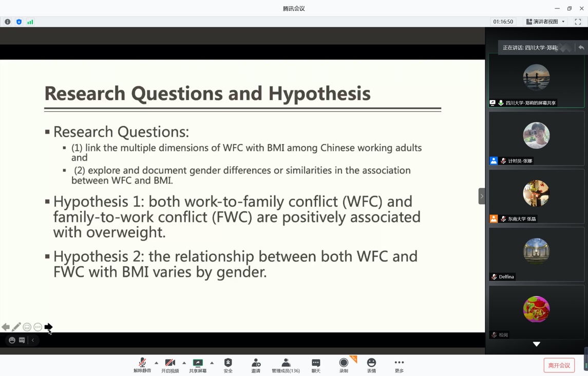
Task: Collapse the participant video sidebar
Action: click(482, 196)
